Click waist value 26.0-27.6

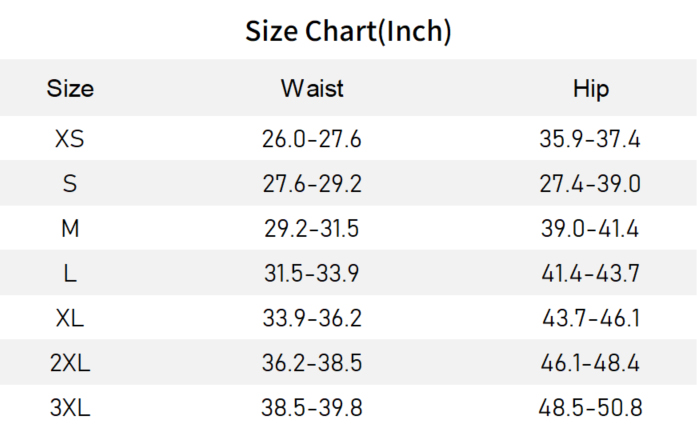tap(312, 139)
